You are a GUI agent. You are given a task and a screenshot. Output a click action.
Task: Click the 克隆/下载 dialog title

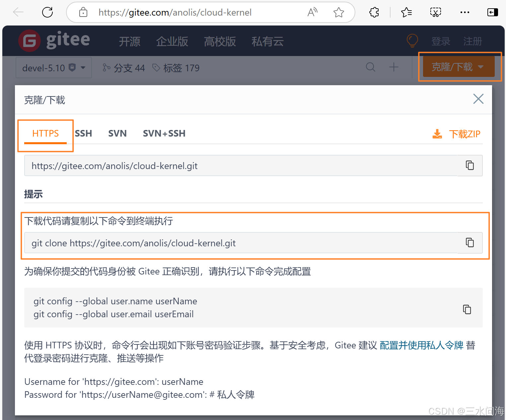pyautogui.click(x=44, y=100)
